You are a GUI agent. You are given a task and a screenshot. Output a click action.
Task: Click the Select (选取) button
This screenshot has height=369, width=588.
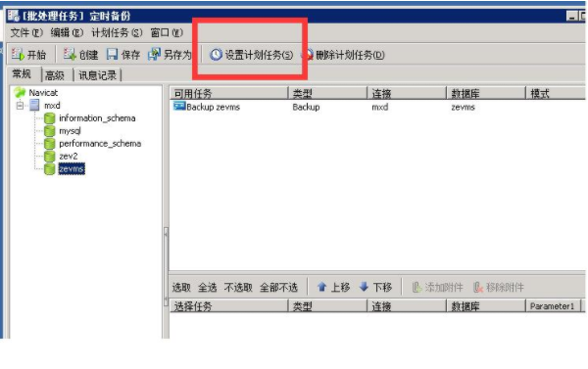(x=181, y=288)
